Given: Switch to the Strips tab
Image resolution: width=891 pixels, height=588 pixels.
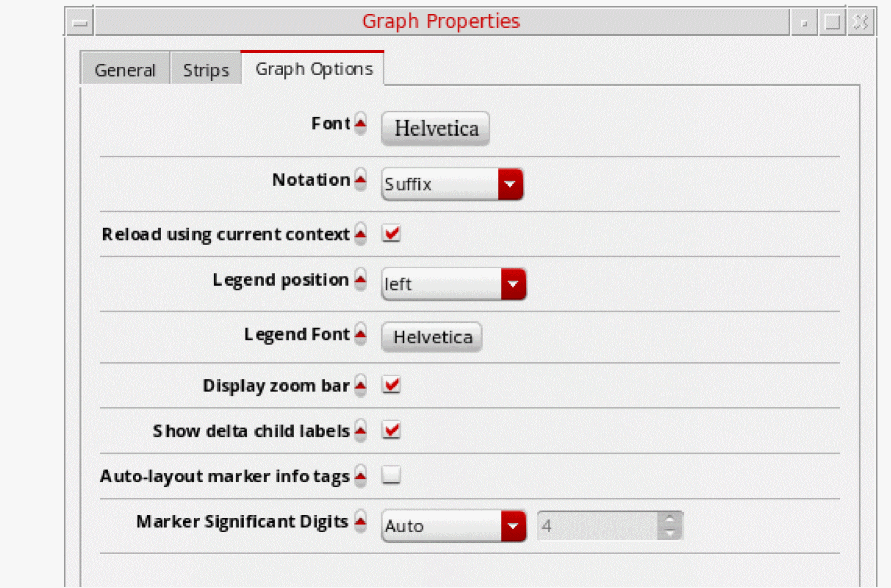Looking at the screenshot, I should click(206, 70).
